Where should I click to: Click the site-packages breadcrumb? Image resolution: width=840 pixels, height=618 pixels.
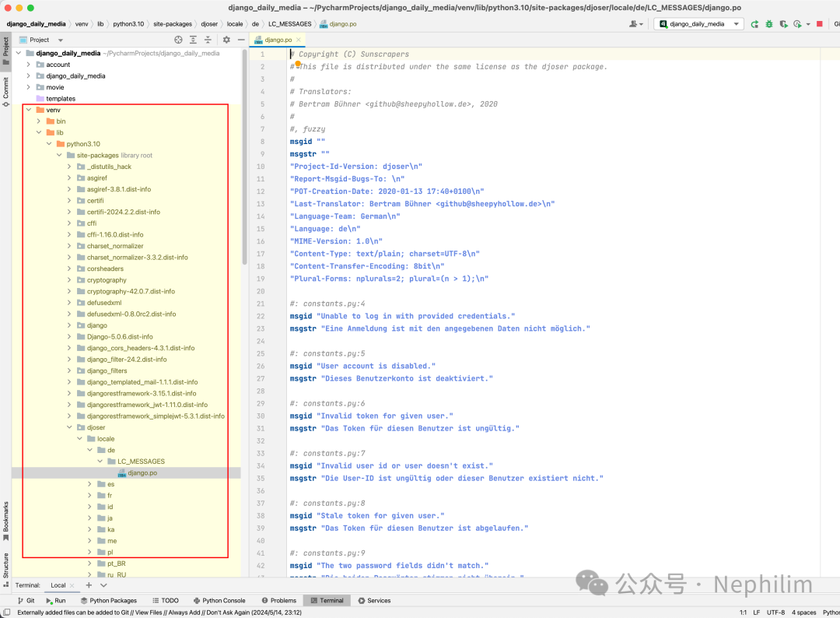pyautogui.click(x=173, y=24)
